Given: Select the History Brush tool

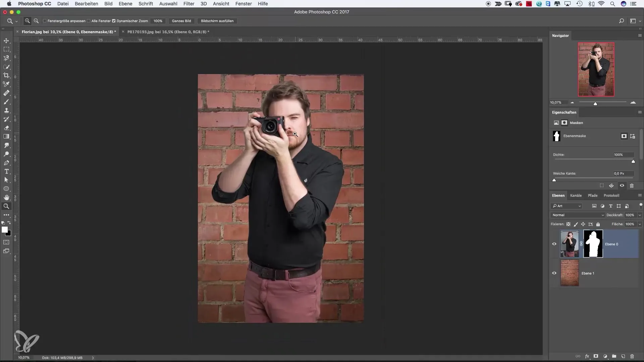Looking at the screenshot, I should tap(6, 119).
